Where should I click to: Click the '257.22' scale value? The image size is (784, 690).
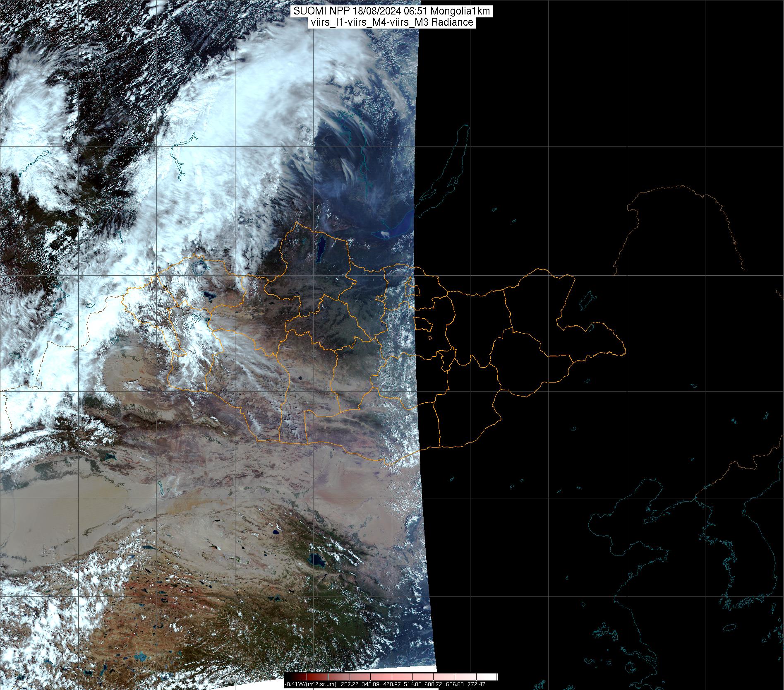pos(350,684)
